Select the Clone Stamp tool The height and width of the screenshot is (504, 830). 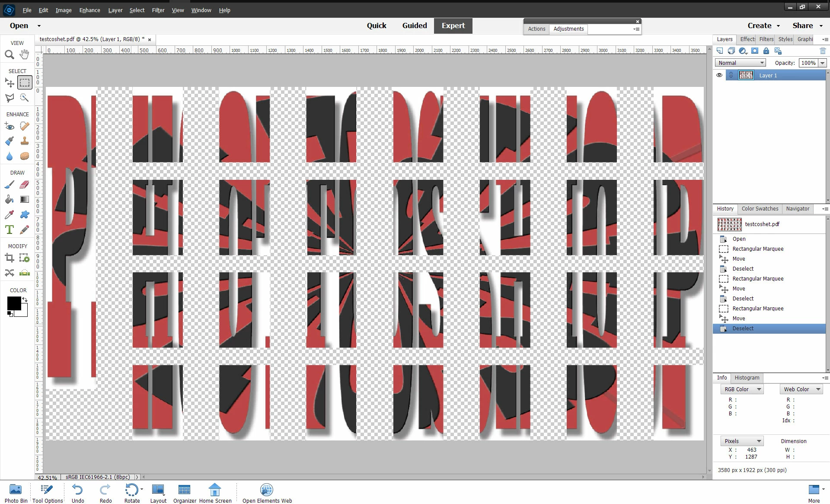[24, 141]
